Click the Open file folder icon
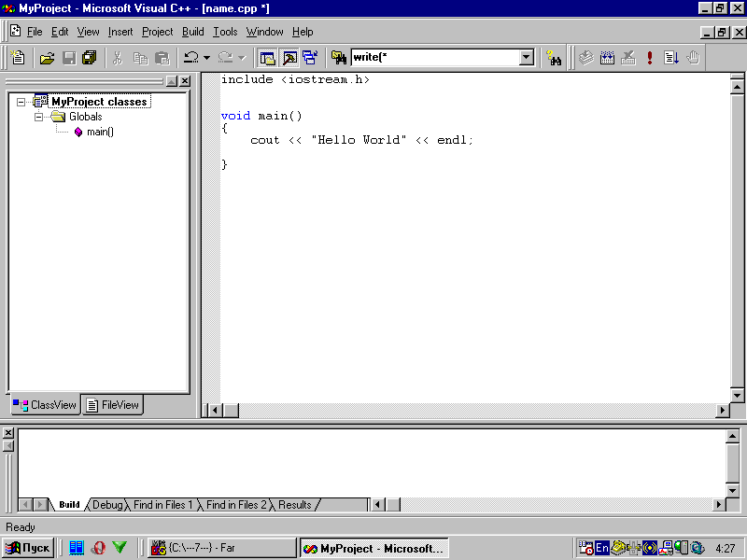 point(47,58)
